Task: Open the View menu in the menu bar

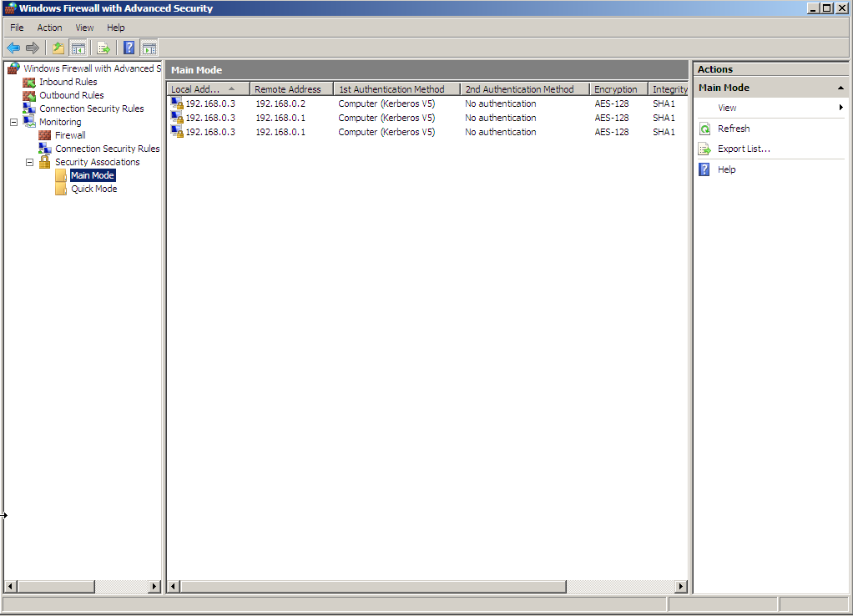Action: coord(84,28)
